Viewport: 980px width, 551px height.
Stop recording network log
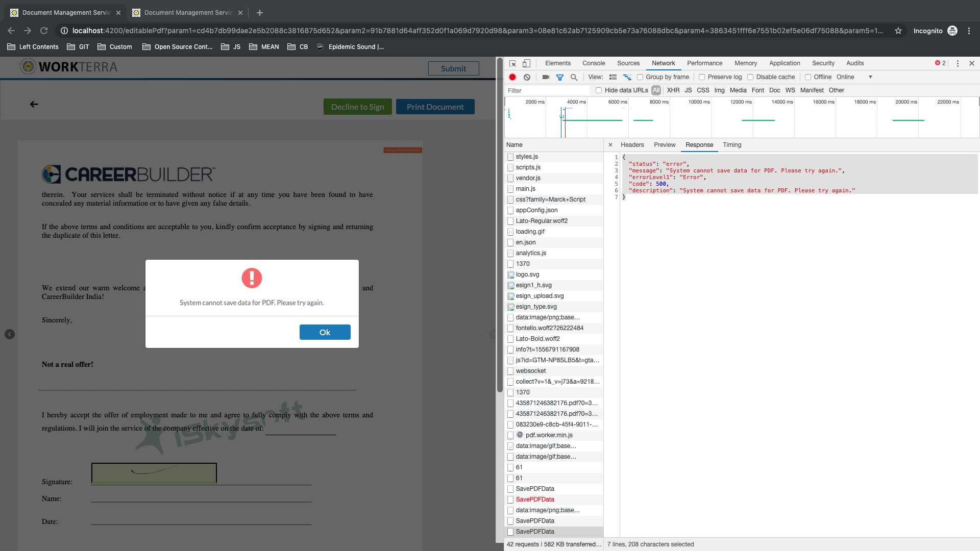pyautogui.click(x=512, y=77)
